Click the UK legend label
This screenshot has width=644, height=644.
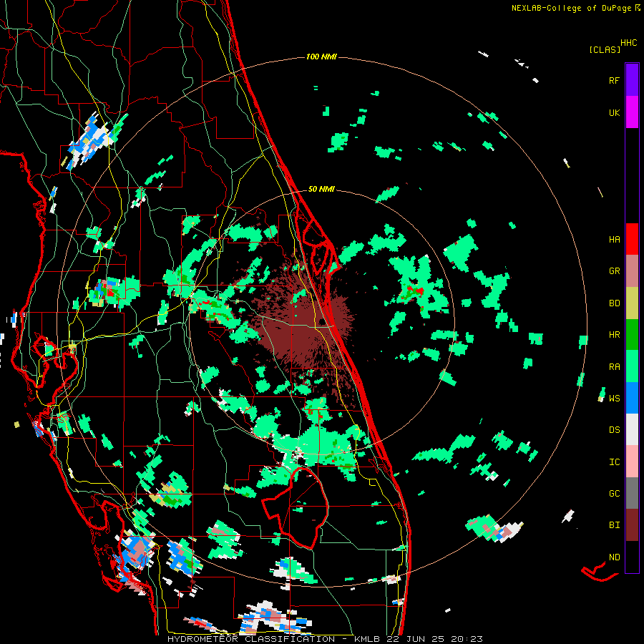tap(614, 112)
